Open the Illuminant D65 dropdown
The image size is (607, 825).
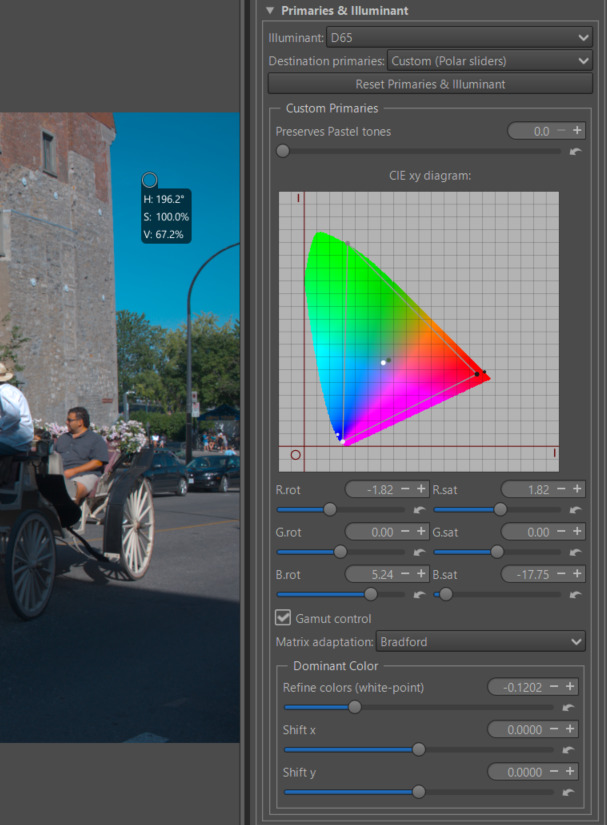[x=459, y=38]
